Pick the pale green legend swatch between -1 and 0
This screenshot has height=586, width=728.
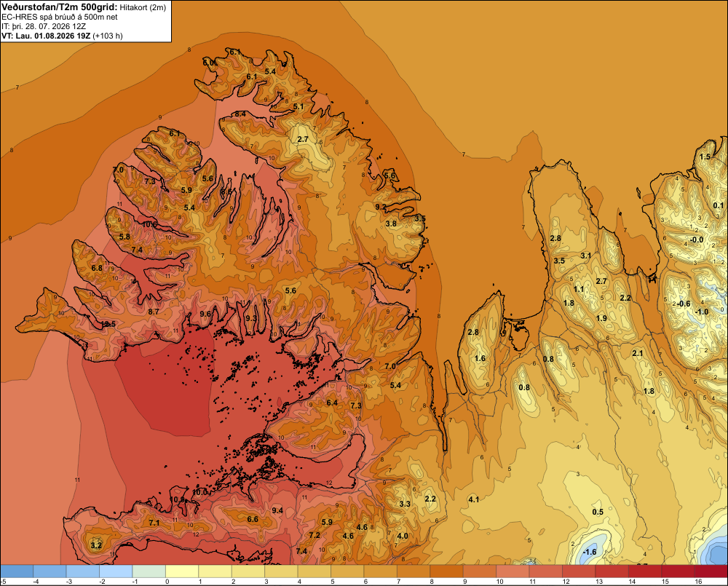pos(149,571)
